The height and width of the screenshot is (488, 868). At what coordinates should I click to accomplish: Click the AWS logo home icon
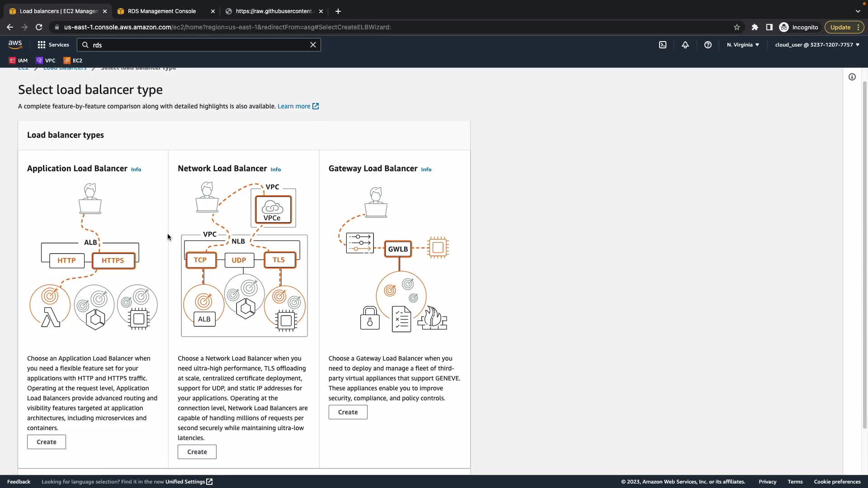[x=15, y=44]
